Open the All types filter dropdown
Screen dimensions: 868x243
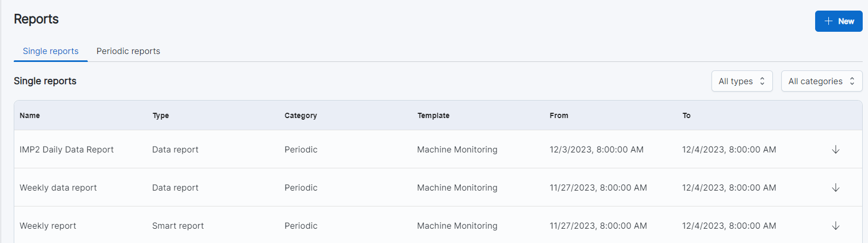[742, 81]
